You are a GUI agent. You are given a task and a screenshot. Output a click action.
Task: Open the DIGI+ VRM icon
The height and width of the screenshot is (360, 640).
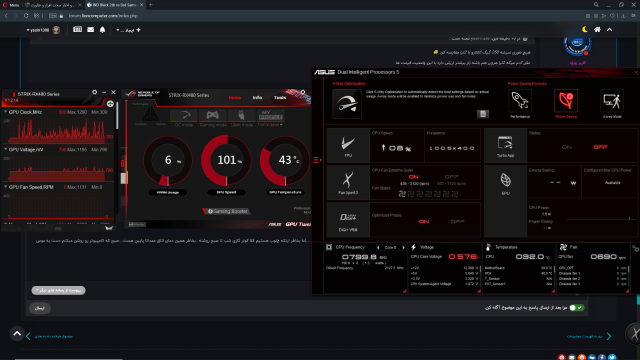click(x=348, y=220)
